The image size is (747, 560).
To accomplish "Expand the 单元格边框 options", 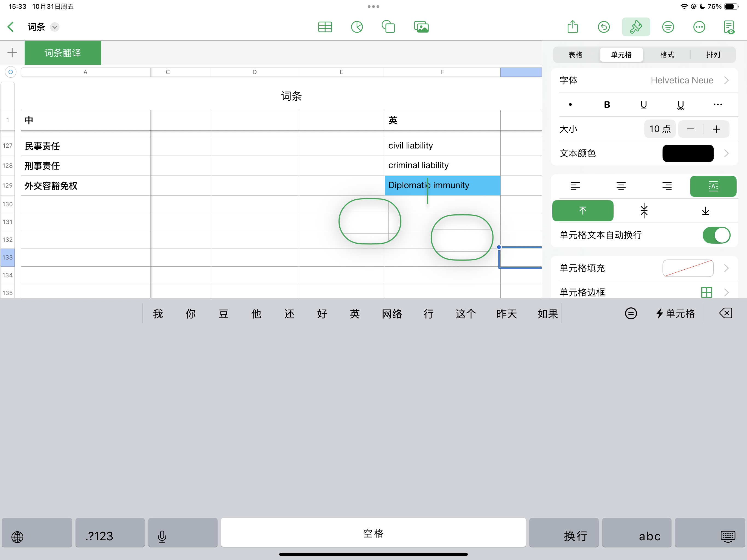I will point(726,292).
